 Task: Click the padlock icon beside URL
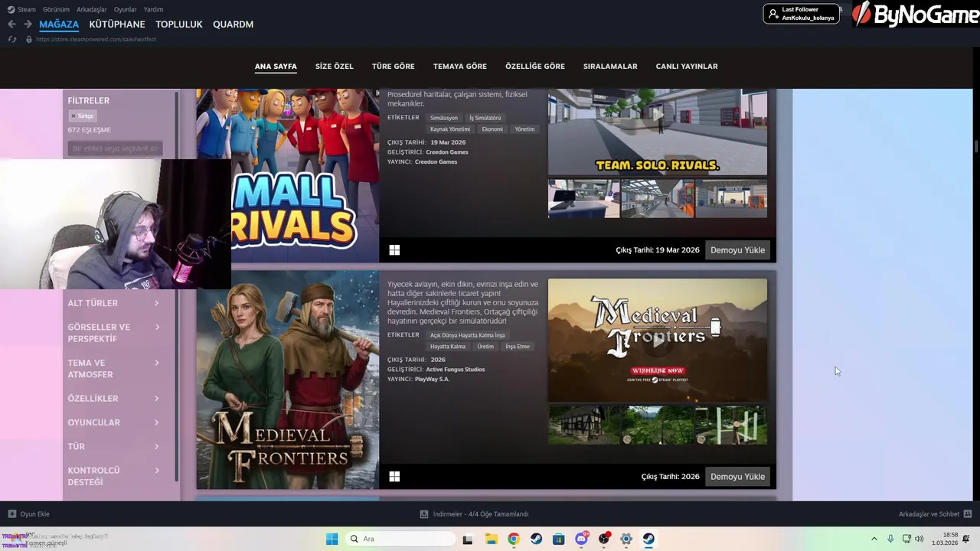(x=29, y=39)
